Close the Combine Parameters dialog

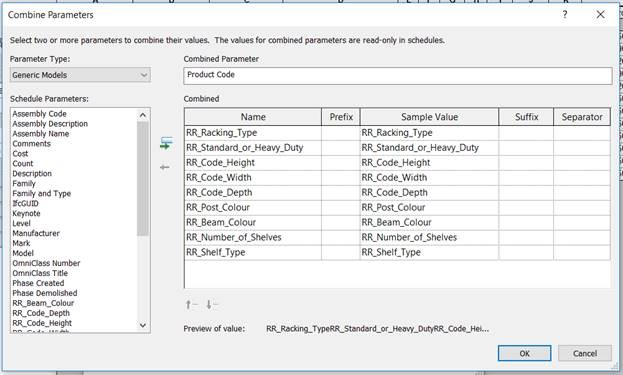coord(600,15)
